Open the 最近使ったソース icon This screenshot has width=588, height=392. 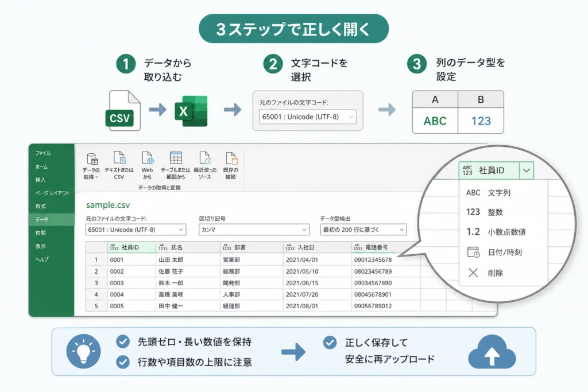tap(205, 158)
